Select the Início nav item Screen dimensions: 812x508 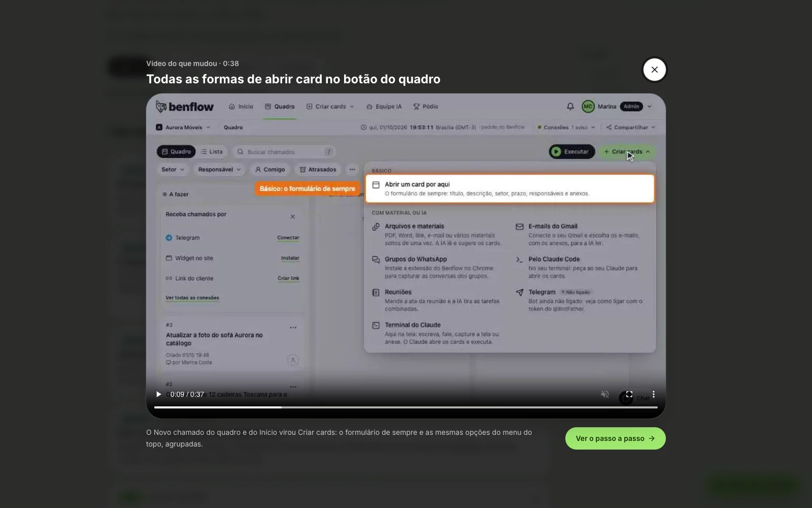(241, 107)
